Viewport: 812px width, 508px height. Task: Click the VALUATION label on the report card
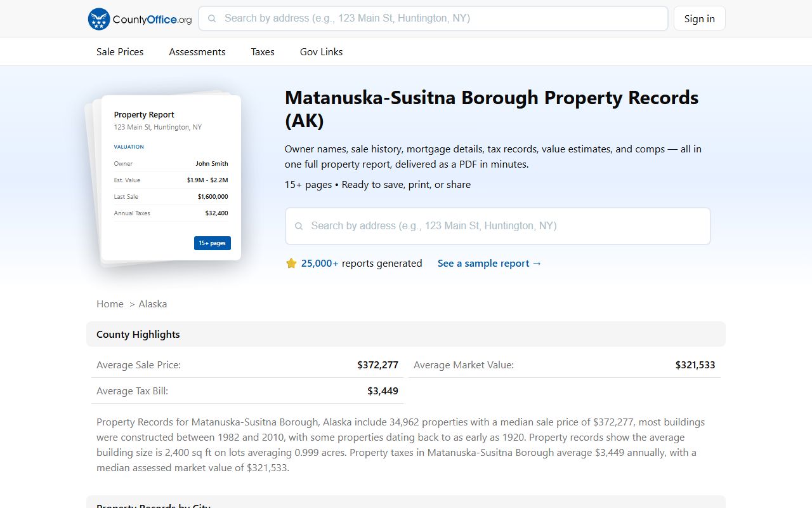point(129,147)
